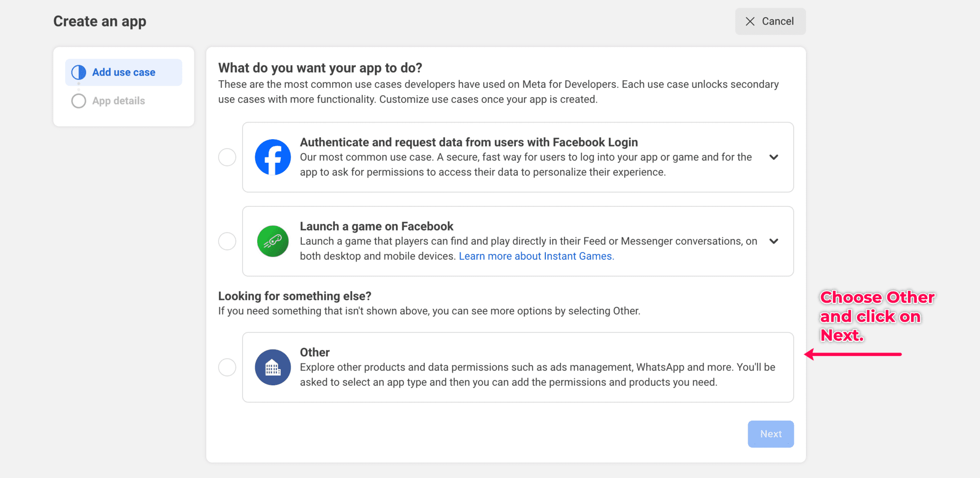Click the half-filled circle step icon
Screen dimensions: 980x478
(x=79, y=73)
